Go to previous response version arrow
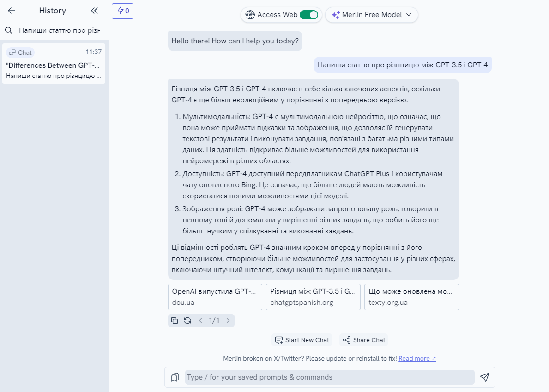The image size is (549, 392). (x=200, y=321)
